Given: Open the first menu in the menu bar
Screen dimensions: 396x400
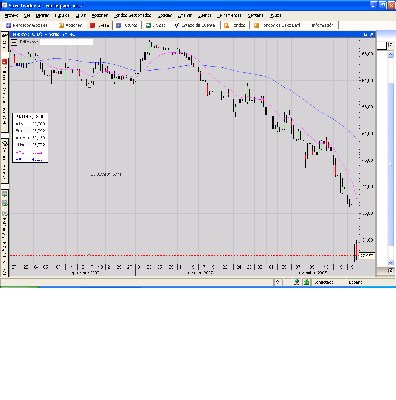Looking at the screenshot, I should coord(12,16).
